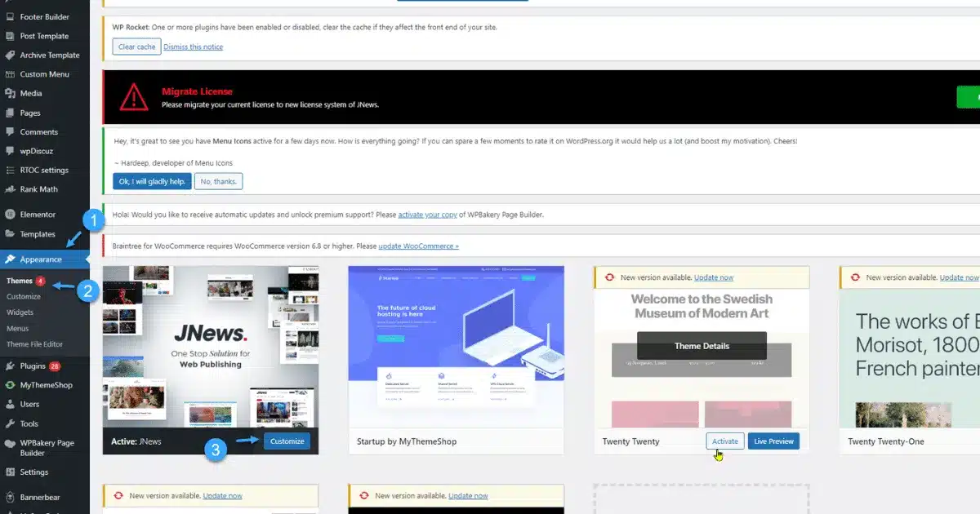Open Post Template via its pin icon
The width and height of the screenshot is (980, 514).
tap(10, 36)
